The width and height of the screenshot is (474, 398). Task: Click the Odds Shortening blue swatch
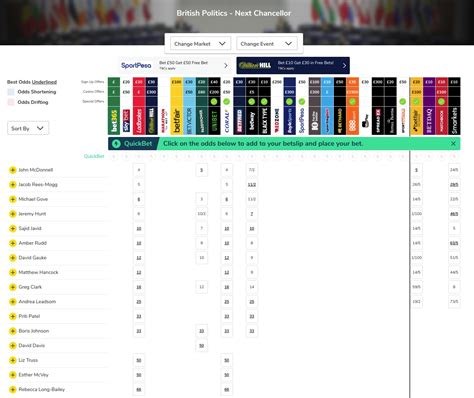pos(11,92)
